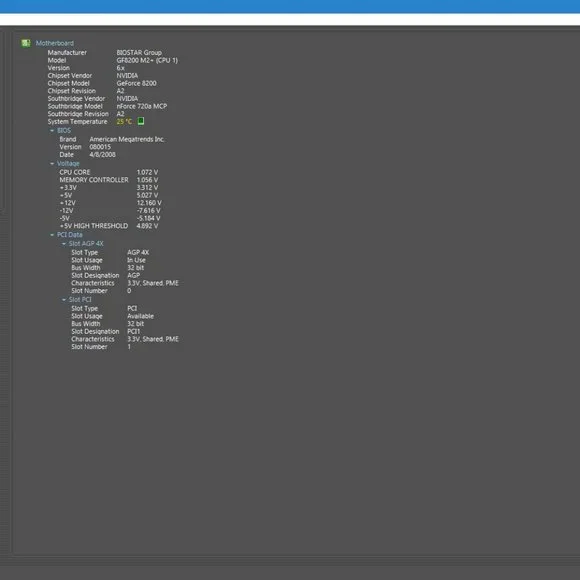Click the 25 °C temperature value
Image resolution: width=580 pixels, height=580 pixels.
[x=124, y=121]
